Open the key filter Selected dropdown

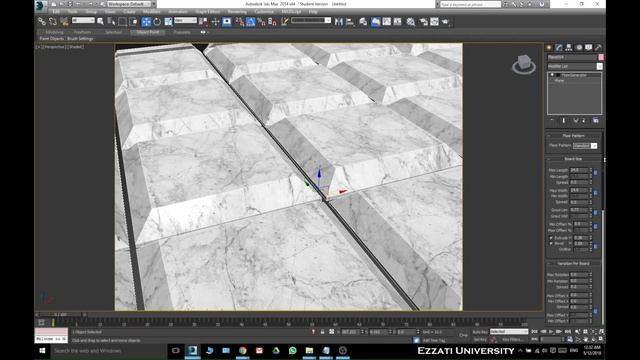pos(509,332)
